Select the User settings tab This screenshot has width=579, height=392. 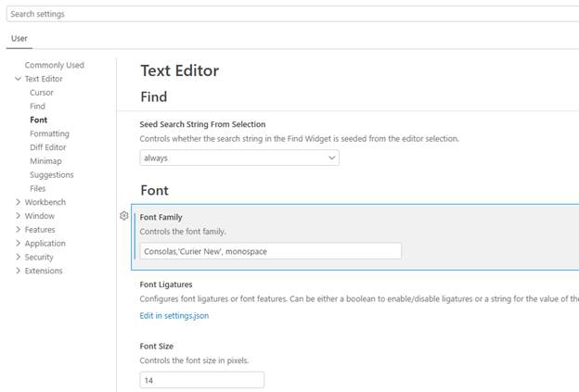[19, 39]
